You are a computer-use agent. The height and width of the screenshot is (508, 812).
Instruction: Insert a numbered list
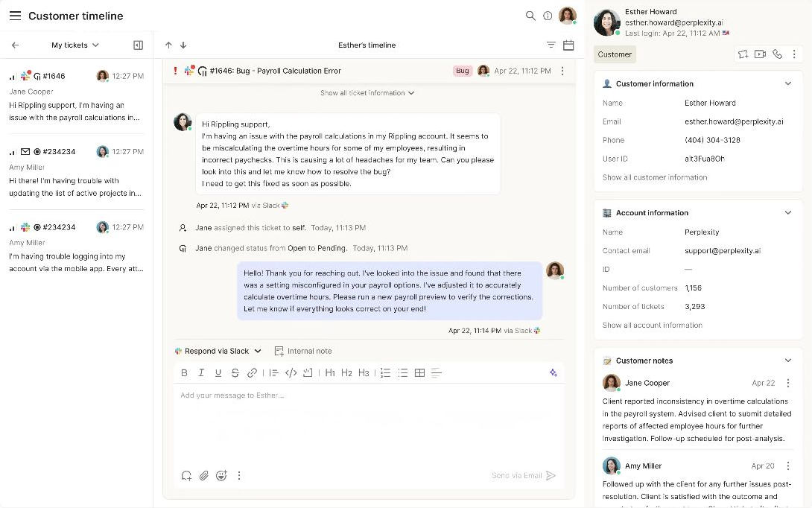coord(386,373)
